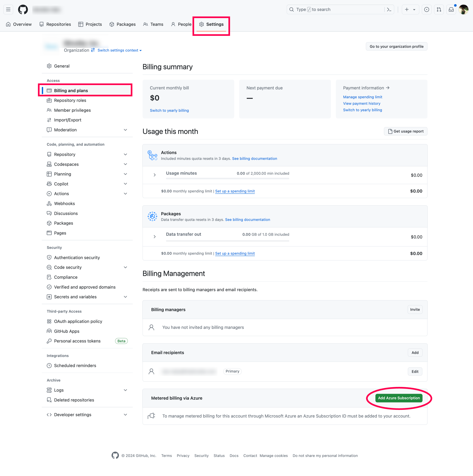
Task: Open the View payment history link
Action: click(362, 104)
